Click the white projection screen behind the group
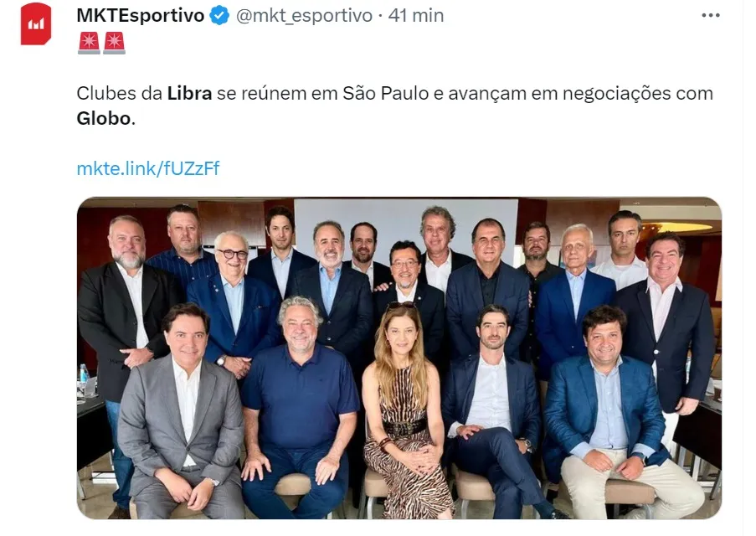The width and height of the screenshot is (756, 536). tap(406, 227)
